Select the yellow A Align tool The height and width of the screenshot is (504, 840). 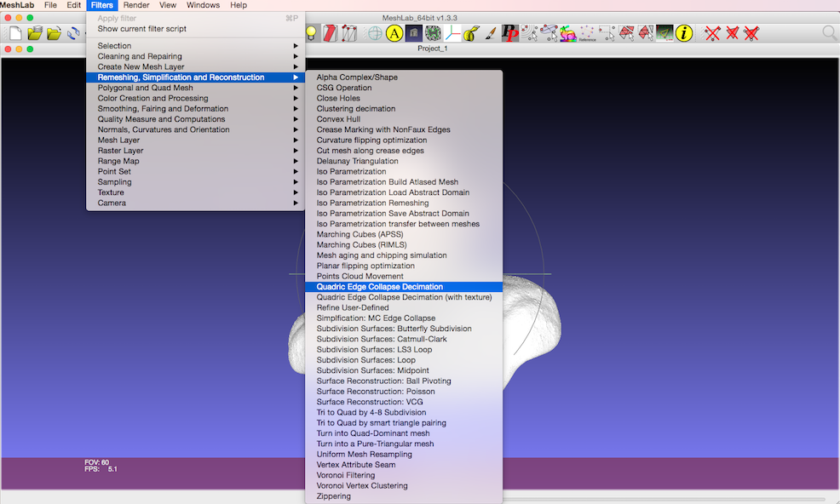tap(394, 33)
